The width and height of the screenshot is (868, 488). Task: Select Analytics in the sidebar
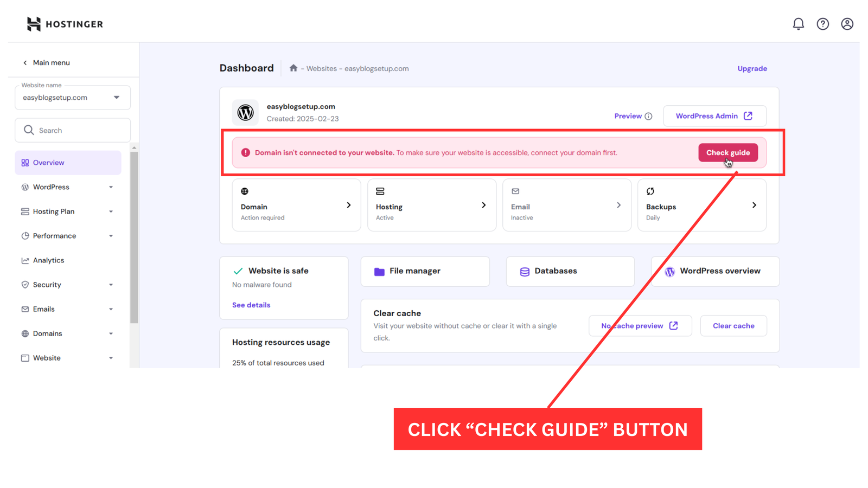68,260
